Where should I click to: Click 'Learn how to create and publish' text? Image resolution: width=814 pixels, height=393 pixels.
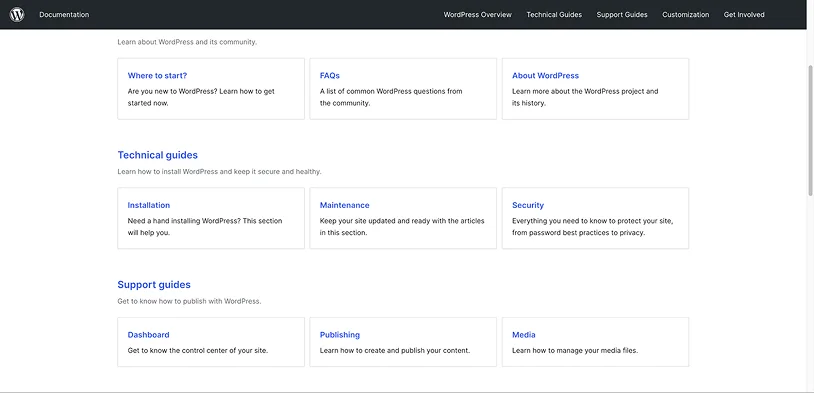tap(395, 350)
